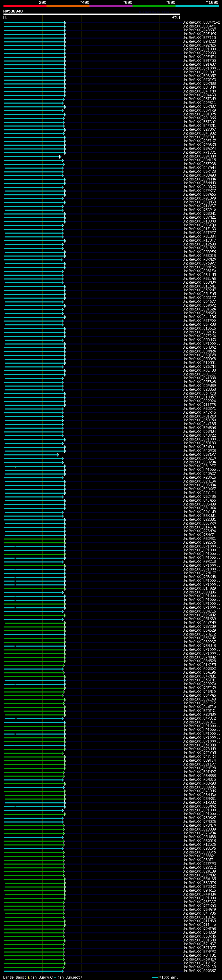Select label UniRef100_A2TP00

(x=199, y=321)
